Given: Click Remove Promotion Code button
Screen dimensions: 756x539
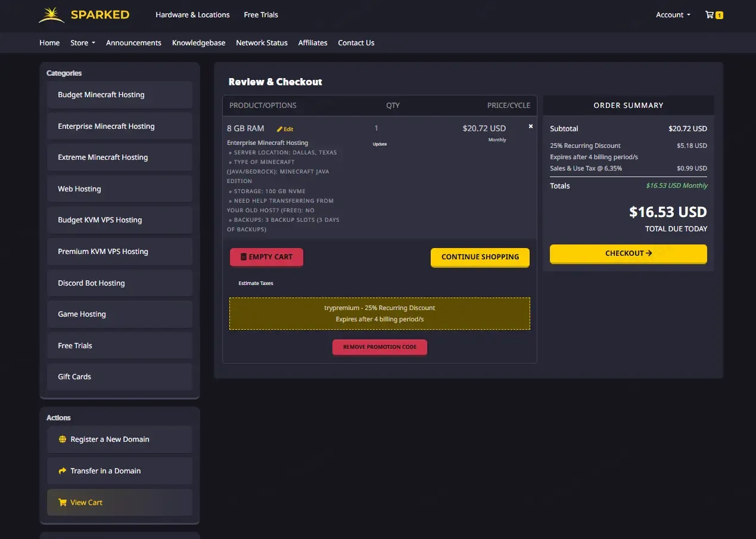Looking at the screenshot, I should point(379,347).
